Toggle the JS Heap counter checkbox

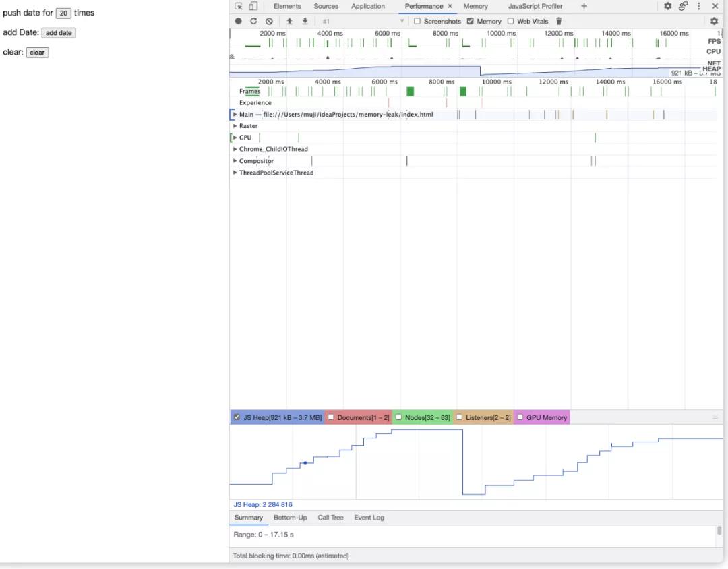point(237,417)
